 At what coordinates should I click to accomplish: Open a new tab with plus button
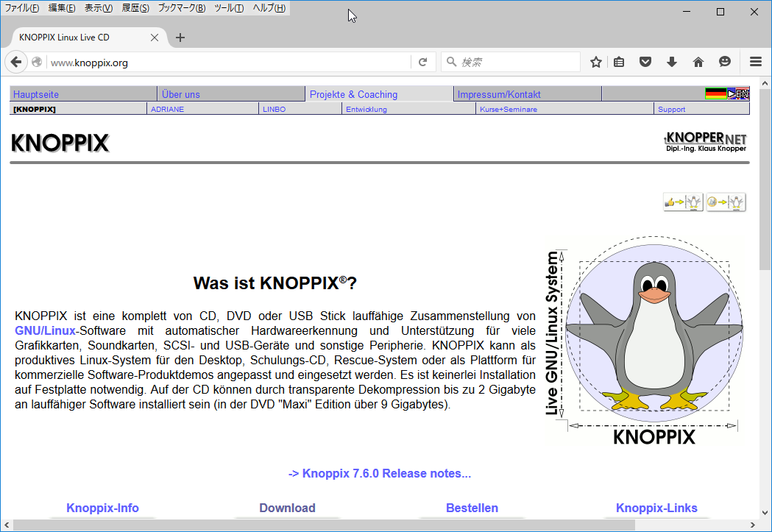[180, 38]
